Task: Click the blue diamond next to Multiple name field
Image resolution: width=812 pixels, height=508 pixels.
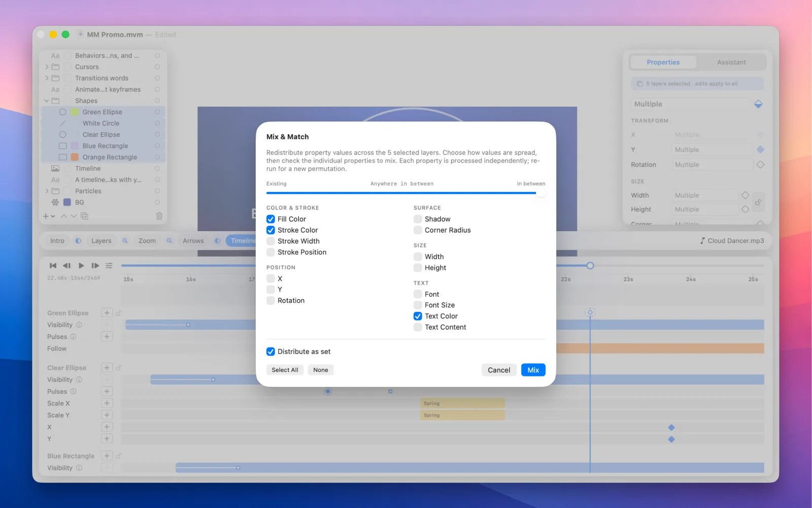Action: (x=758, y=104)
